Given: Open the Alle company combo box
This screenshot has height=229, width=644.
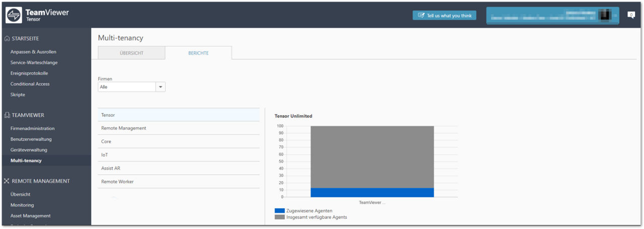Looking at the screenshot, I should [x=132, y=87].
